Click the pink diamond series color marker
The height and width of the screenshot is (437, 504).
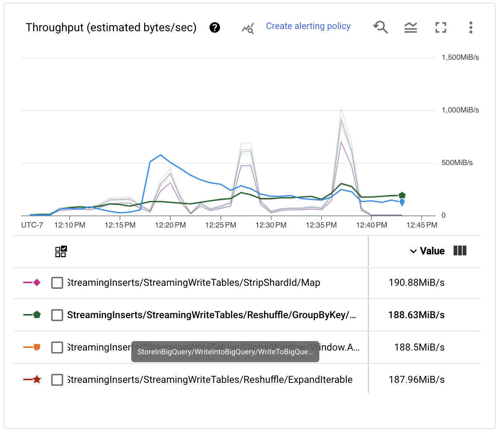36,282
